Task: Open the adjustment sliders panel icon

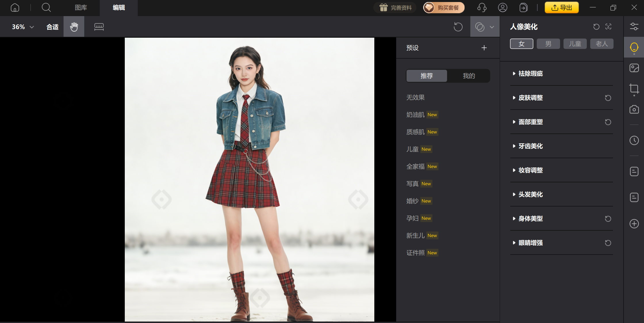Action: click(x=634, y=26)
